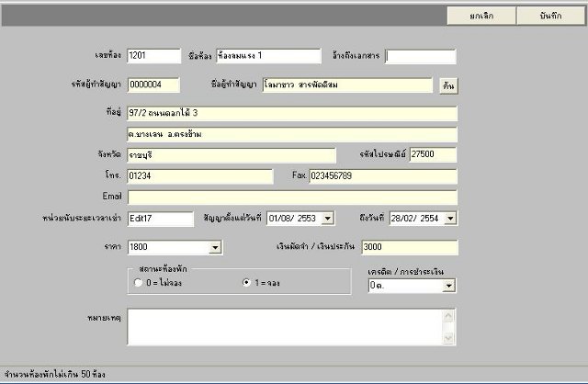This screenshot has width=588, height=384.
Task: Click status bar text about 50 rooms
Action: [55, 374]
